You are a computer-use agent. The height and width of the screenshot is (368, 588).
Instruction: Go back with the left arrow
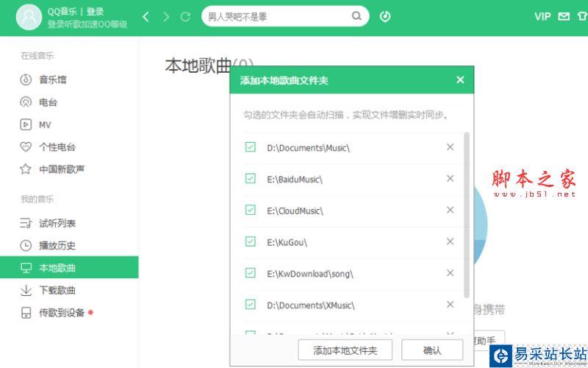(146, 16)
